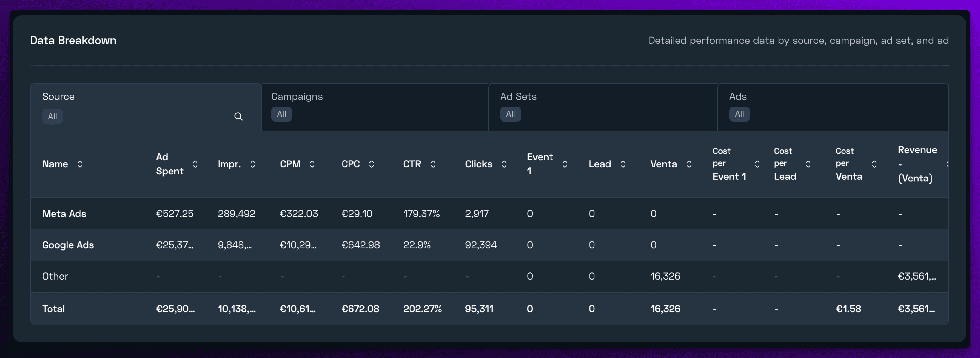980x358 pixels.
Task: Sort the CTR column
Action: click(x=433, y=164)
